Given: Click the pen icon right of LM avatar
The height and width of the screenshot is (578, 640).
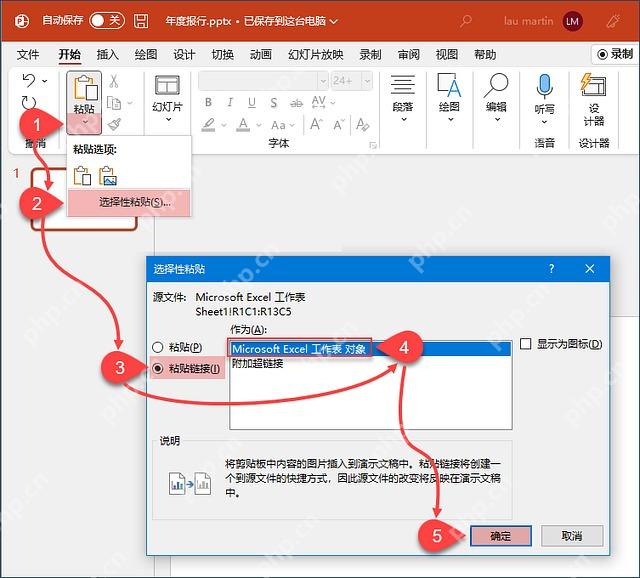Looking at the screenshot, I should (x=613, y=21).
